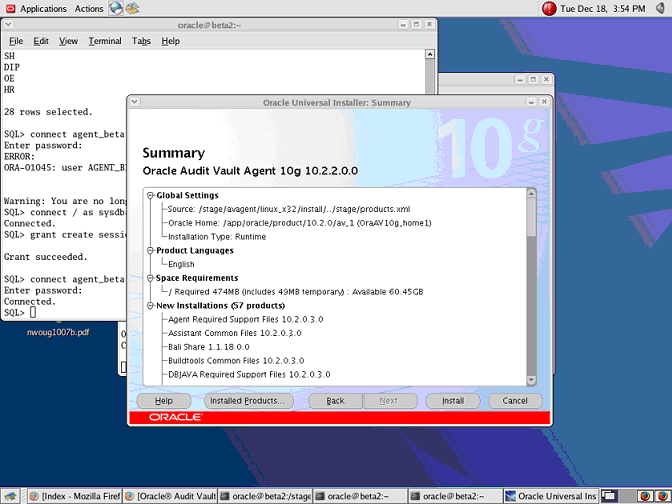Minimize the Oracle Universal Installer window
This screenshot has height=504, width=672.
pos(531,102)
